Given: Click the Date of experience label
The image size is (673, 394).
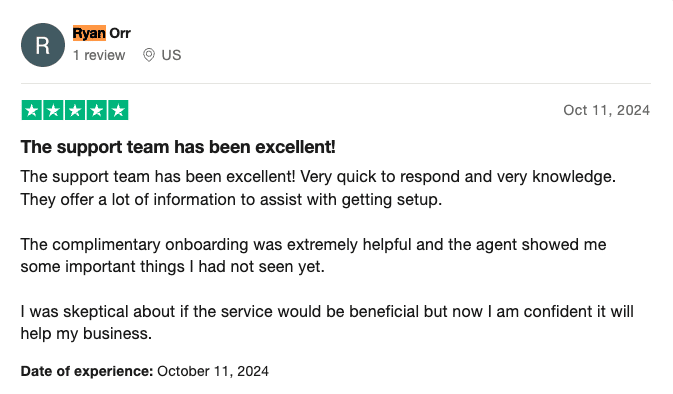Looking at the screenshot, I should [87, 371].
